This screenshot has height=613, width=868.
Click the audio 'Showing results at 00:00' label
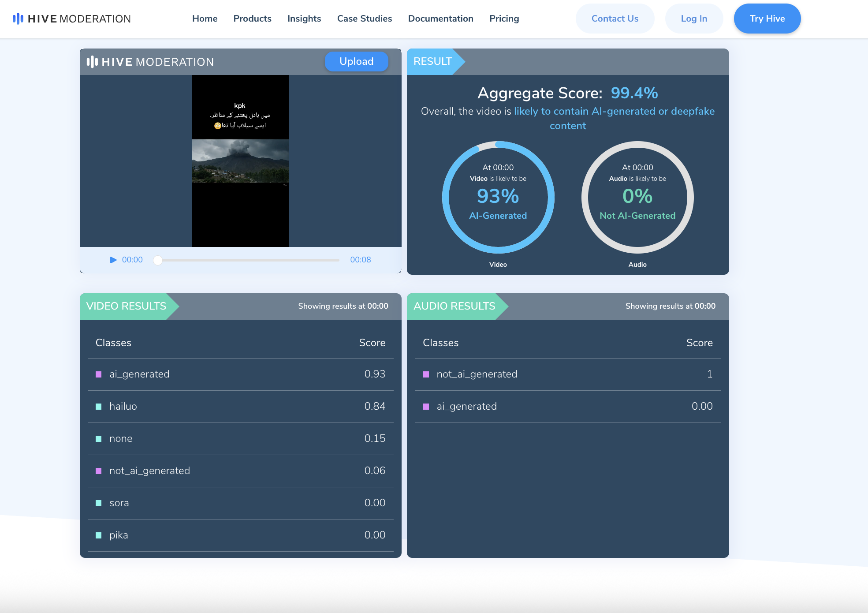670,306
